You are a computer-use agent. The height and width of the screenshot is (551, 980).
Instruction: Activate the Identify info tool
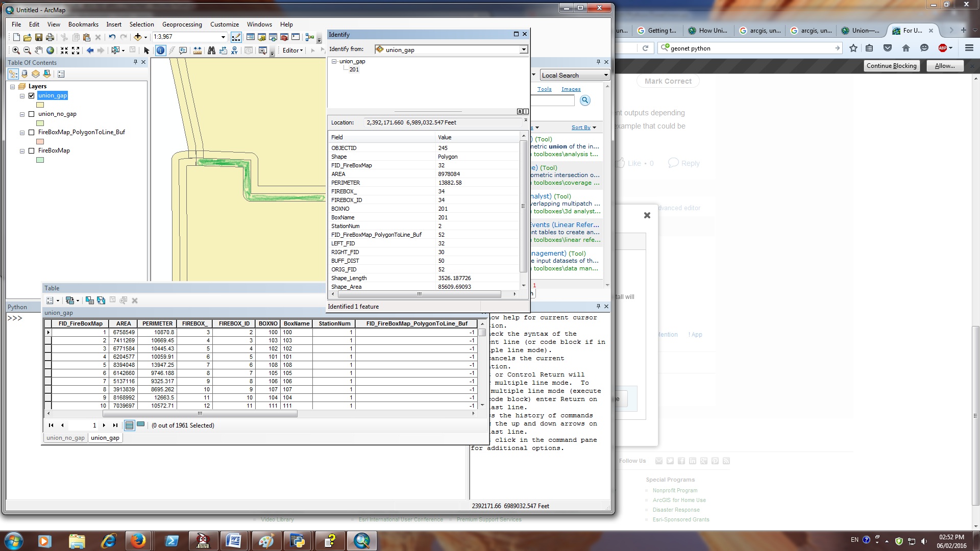tap(160, 51)
